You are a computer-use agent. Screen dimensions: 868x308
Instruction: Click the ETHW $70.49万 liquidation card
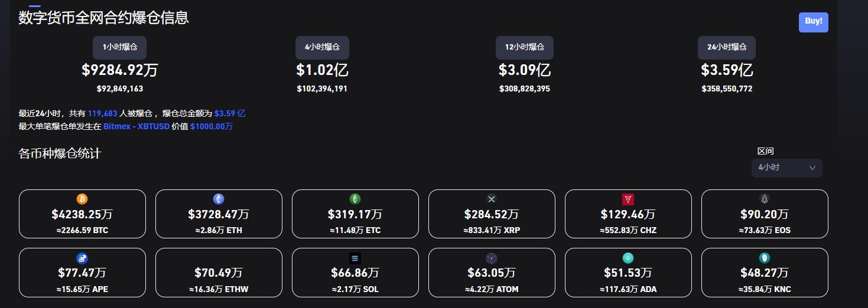(219, 273)
